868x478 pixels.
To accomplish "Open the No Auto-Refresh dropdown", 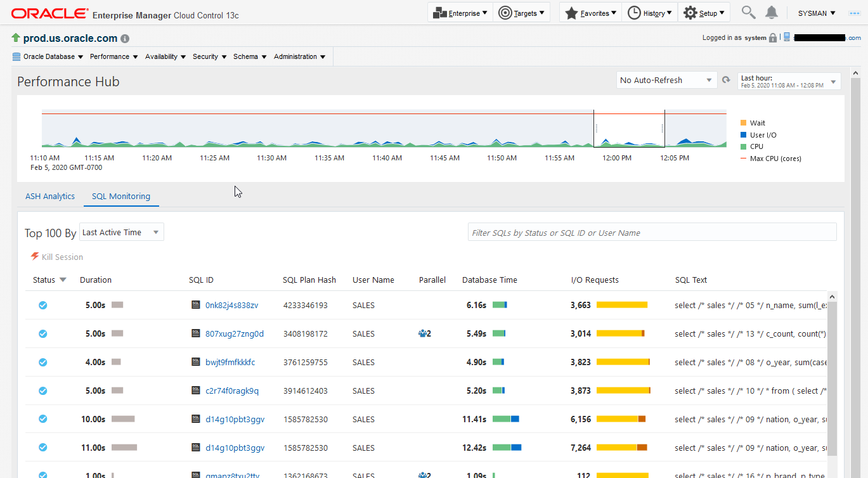I will [666, 80].
